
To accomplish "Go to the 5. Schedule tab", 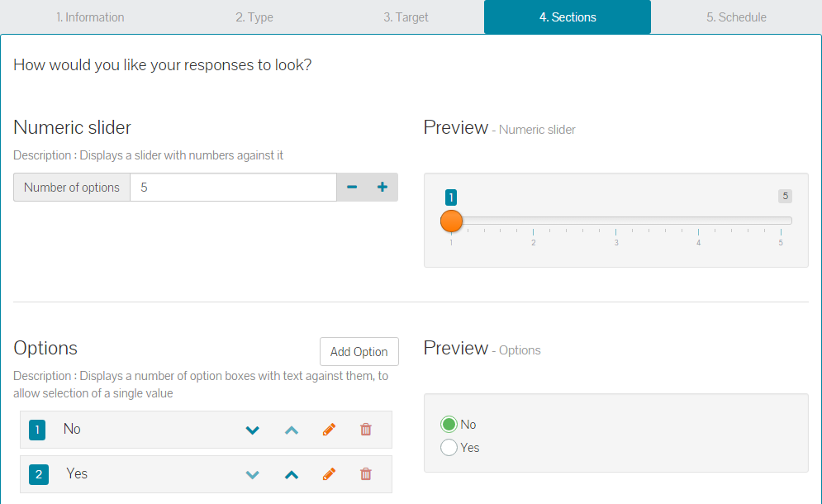I will (736, 17).
